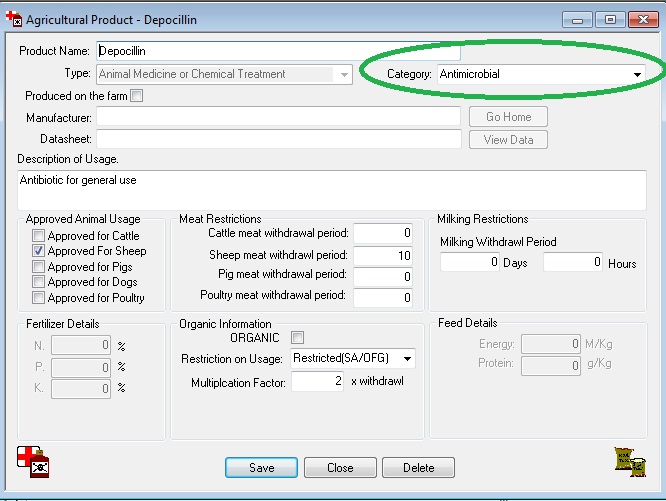
Task: Maximize the Agricultural Product window
Action: coord(610,20)
